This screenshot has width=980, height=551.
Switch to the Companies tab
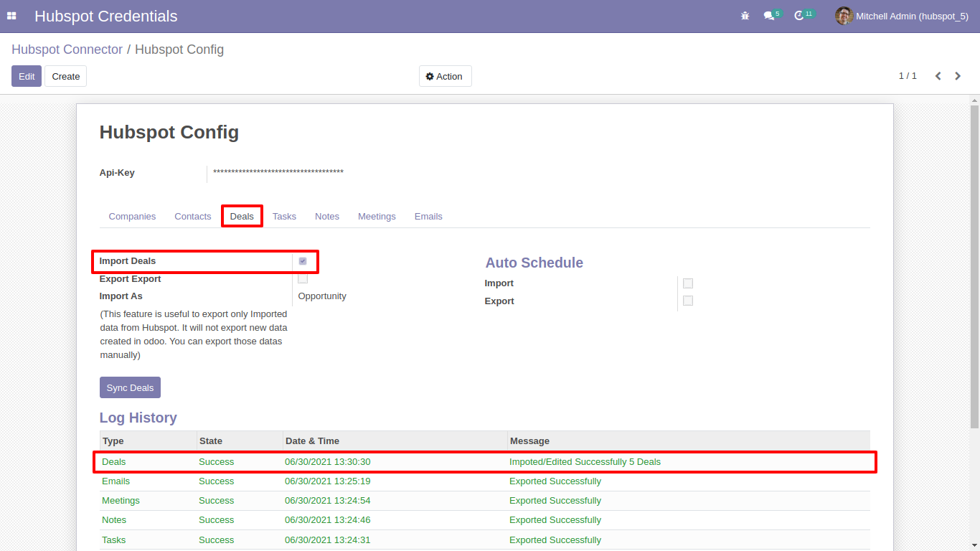[x=132, y=217]
